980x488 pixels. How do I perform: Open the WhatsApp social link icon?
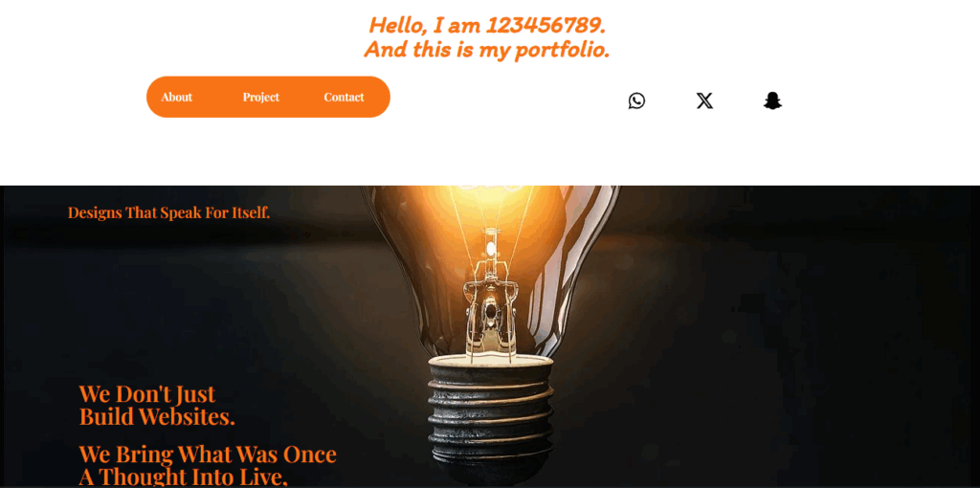tap(636, 100)
